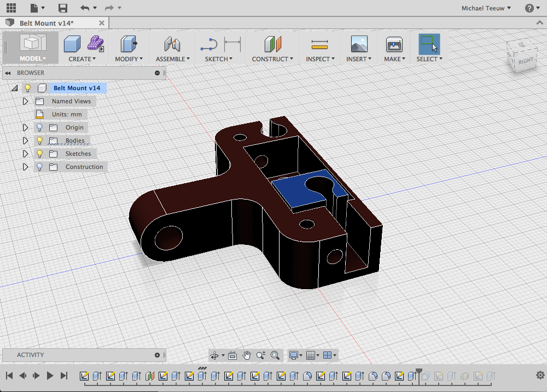This screenshot has height=392, width=547.
Task: Select the Create box primitive icon
Action: 72,44
